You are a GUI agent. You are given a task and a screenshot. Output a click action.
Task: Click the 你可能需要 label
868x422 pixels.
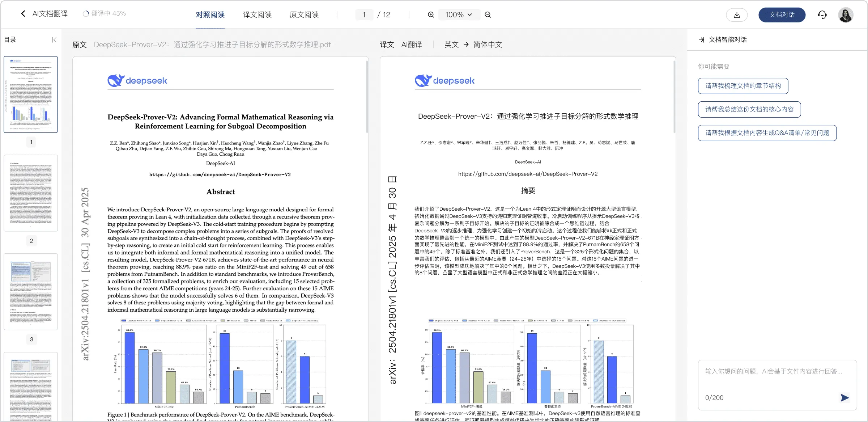714,67
